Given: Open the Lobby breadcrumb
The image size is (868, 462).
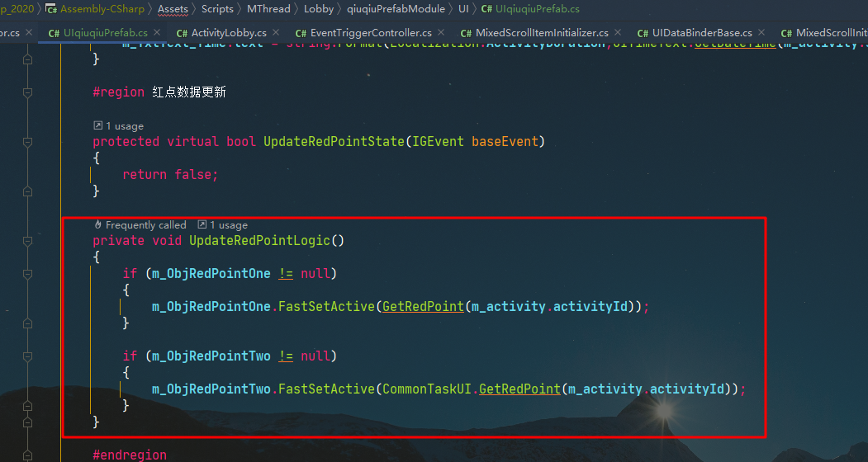Looking at the screenshot, I should [x=319, y=9].
